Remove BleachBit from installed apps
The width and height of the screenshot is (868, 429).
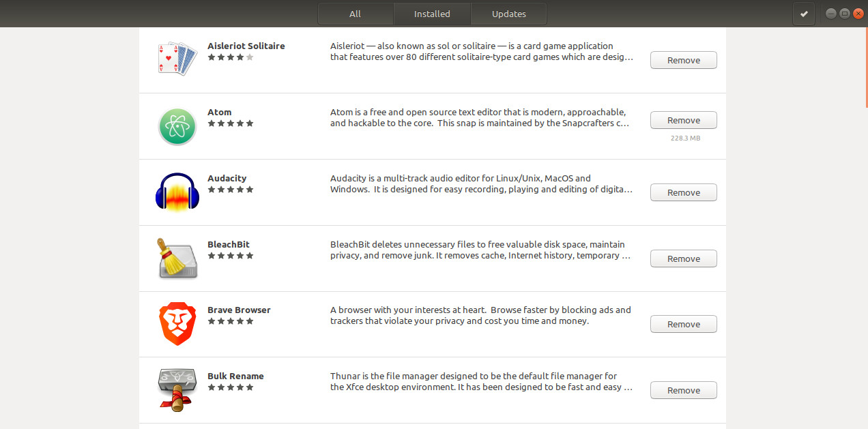[x=683, y=258]
